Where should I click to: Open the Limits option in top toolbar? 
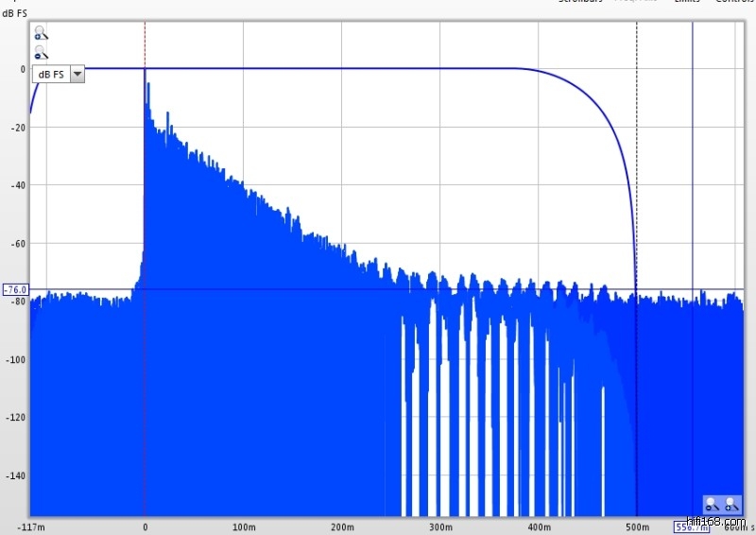click(x=687, y=2)
